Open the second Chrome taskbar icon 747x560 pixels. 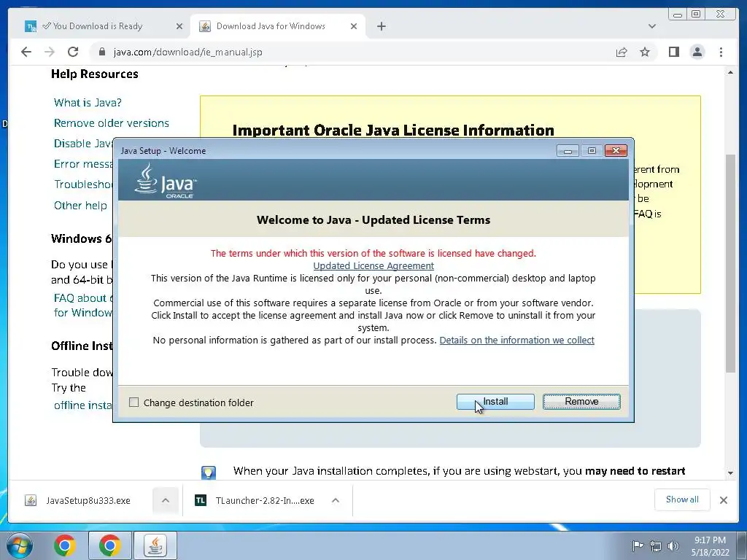click(109, 545)
